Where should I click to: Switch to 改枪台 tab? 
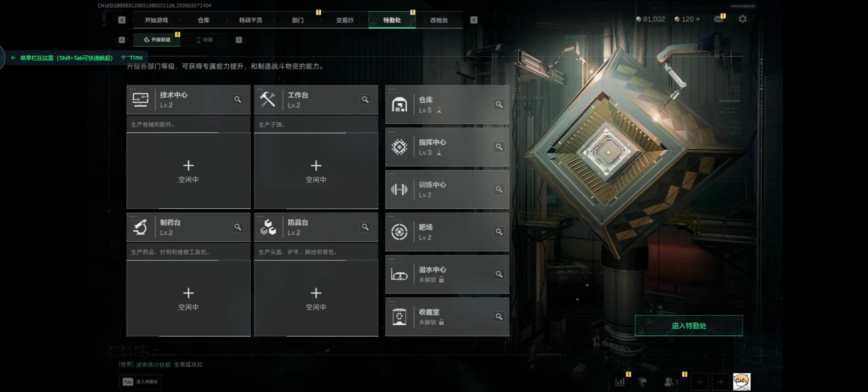coord(439,20)
